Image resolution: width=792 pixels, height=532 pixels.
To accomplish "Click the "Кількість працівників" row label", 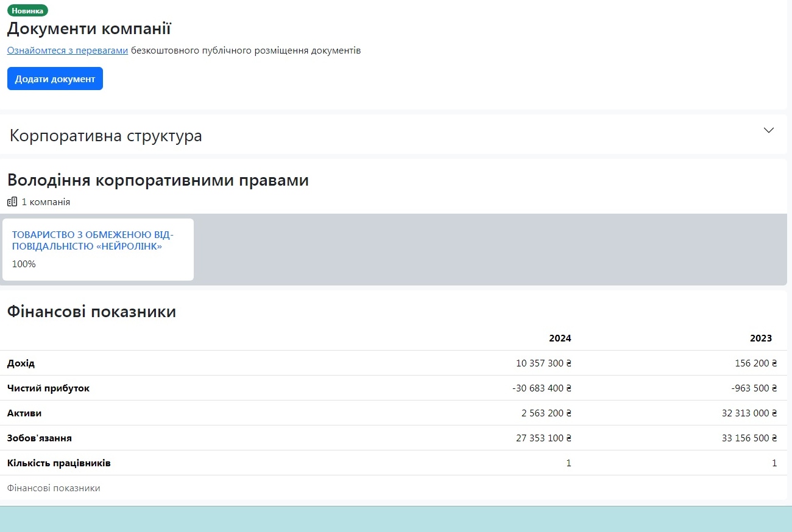I will point(59,463).
